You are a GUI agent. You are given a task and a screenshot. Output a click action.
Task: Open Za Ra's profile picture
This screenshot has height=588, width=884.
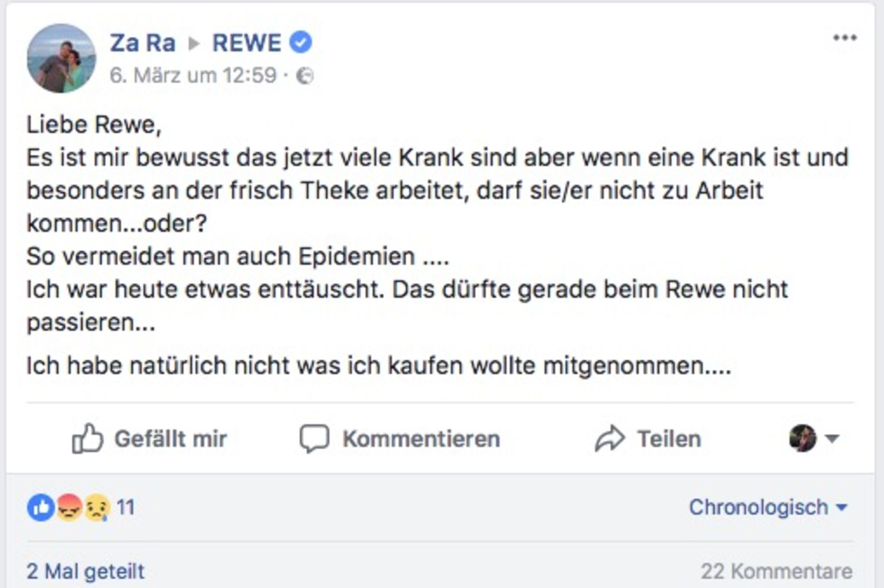tap(61, 59)
